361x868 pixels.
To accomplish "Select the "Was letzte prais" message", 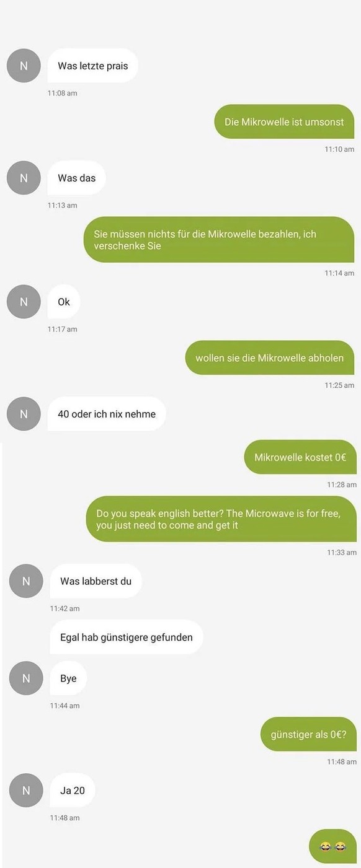I will pyautogui.click(x=93, y=66).
